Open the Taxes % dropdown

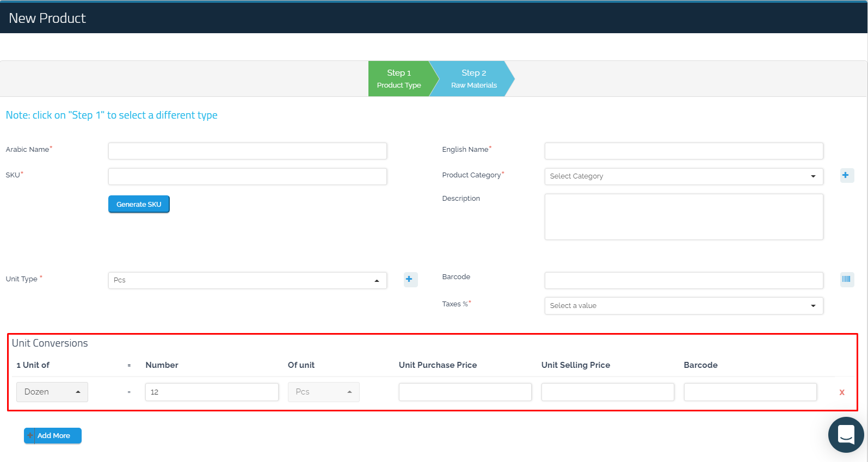683,306
